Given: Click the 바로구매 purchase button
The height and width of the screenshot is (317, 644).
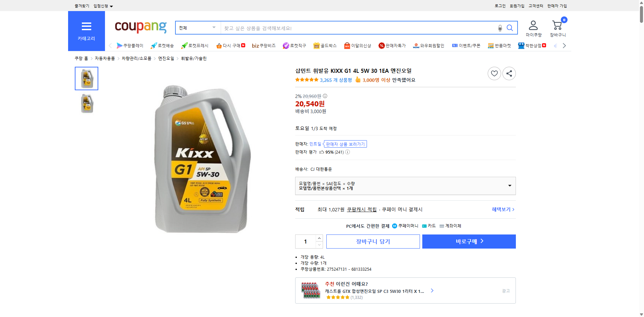Looking at the screenshot, I should tap(469, 241).
